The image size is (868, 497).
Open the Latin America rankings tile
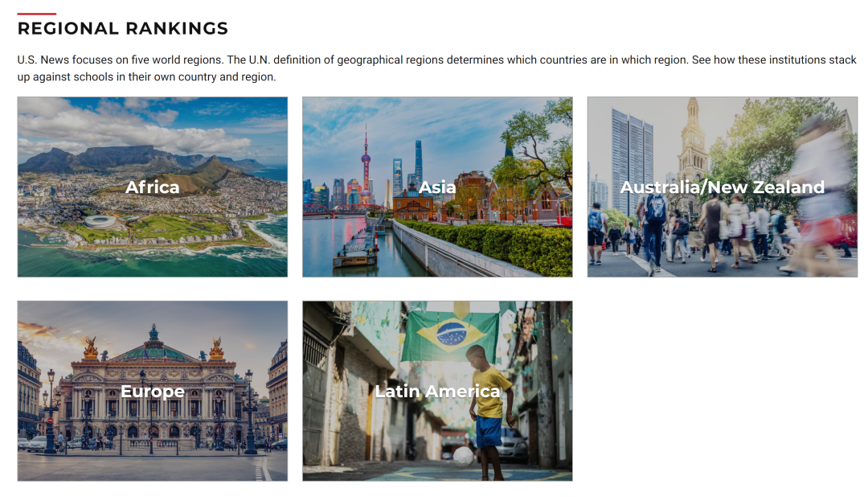[x=437, y=391]
